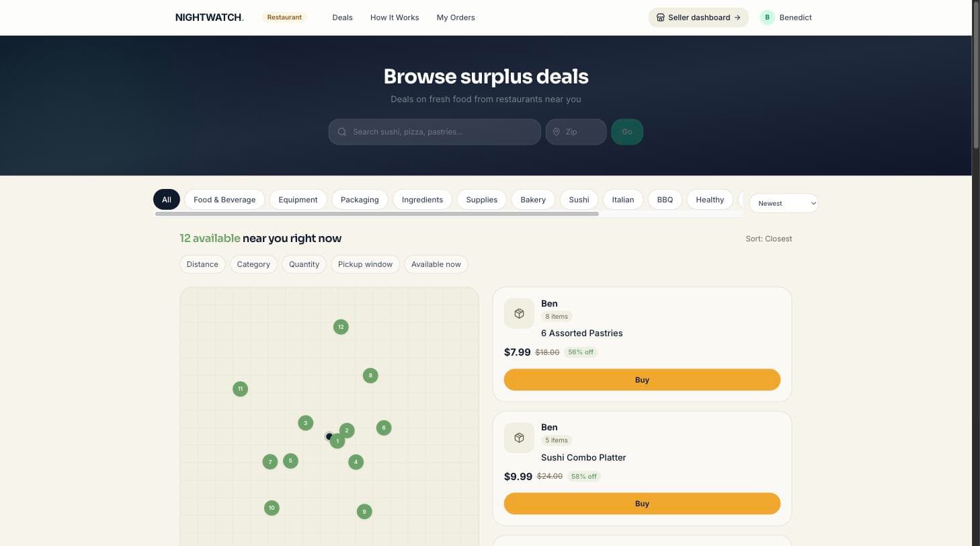The height and width of the screenshot is (546, 980).
Task: Click the Sushi Combo Platter title
Action: click(x=583, y=458)
